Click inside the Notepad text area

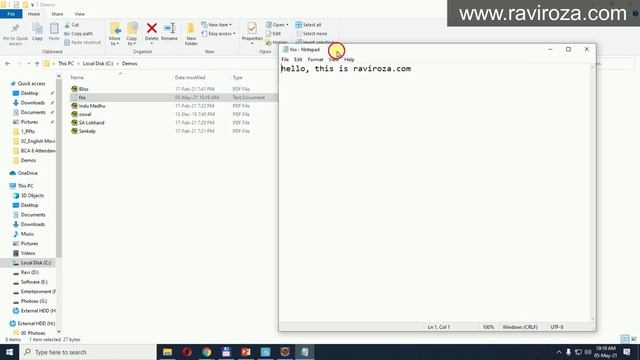(x=435, y=192)
